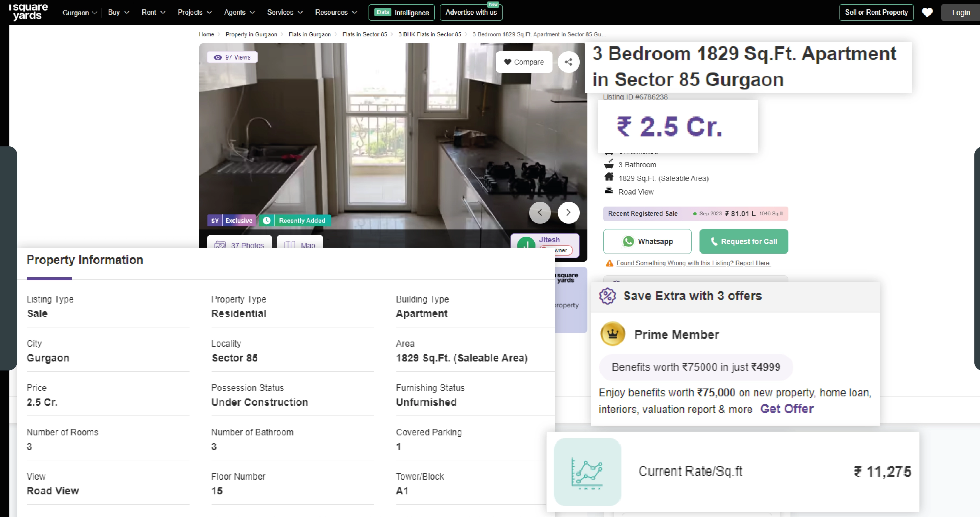Toggle the Compare checkbox on listing
This screenshot has width=980, height=517.
tap(524, 62)
